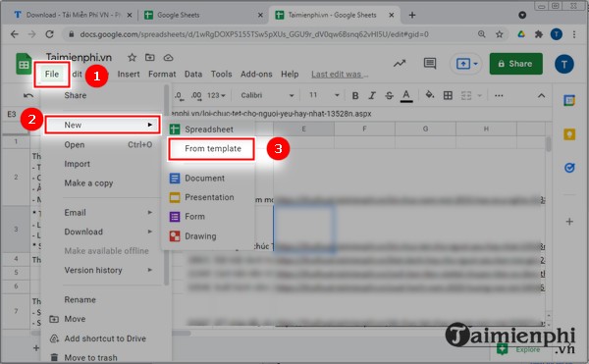
Task: Click the get add-ons plus icon in side panel
Action: tap(569, 222)
